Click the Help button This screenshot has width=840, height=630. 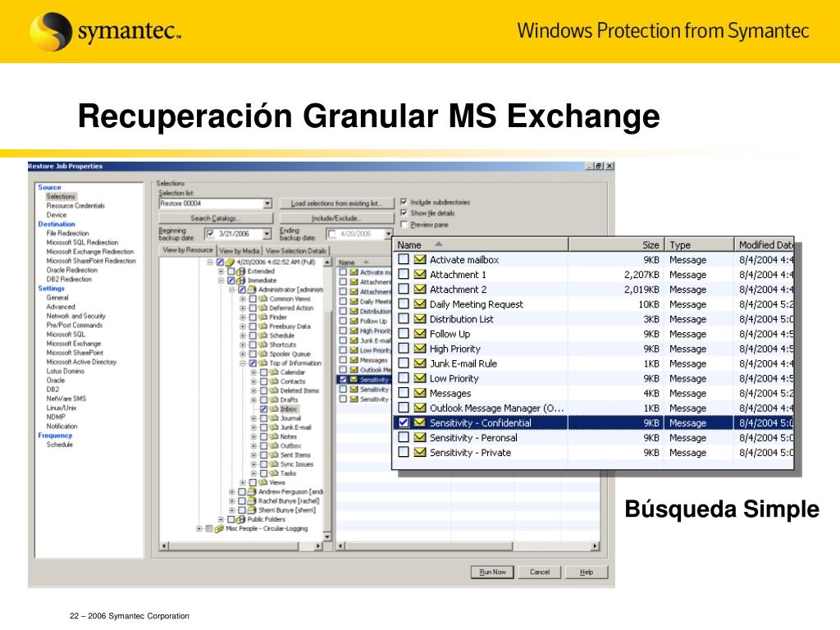click(x=587, y=572)
